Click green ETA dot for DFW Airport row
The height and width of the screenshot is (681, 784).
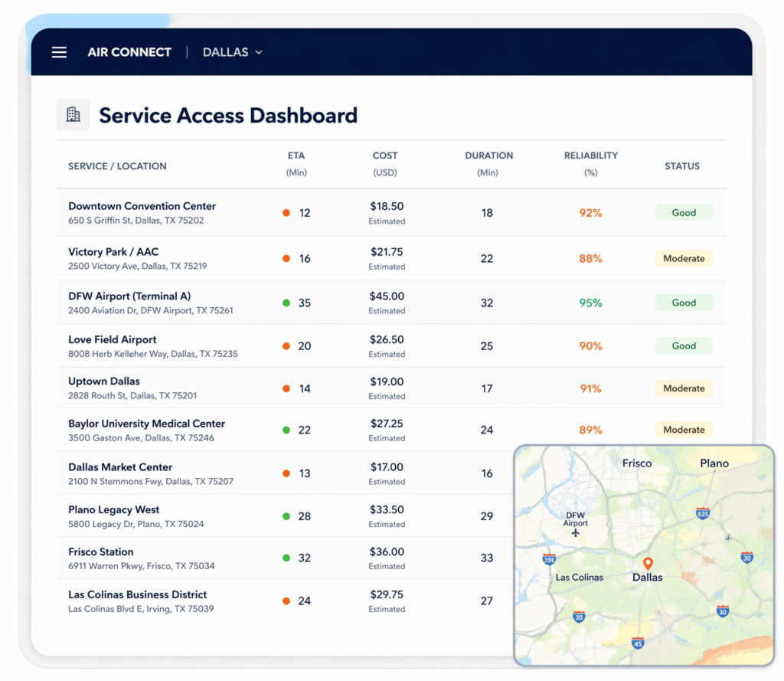click(x=286, y=303)
